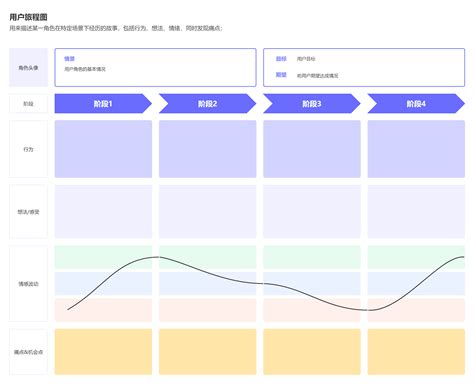Select the 行为 cell under 阶段1

(x=103, y=149)
